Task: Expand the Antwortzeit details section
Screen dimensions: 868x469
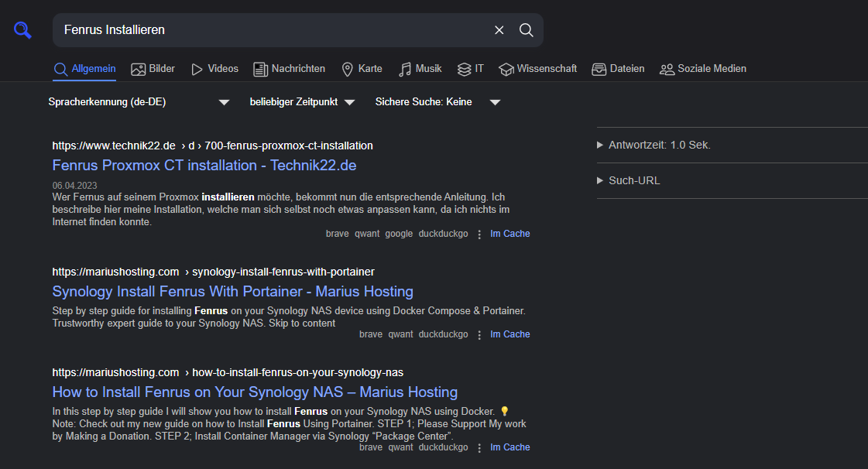Action: [654, 145]
